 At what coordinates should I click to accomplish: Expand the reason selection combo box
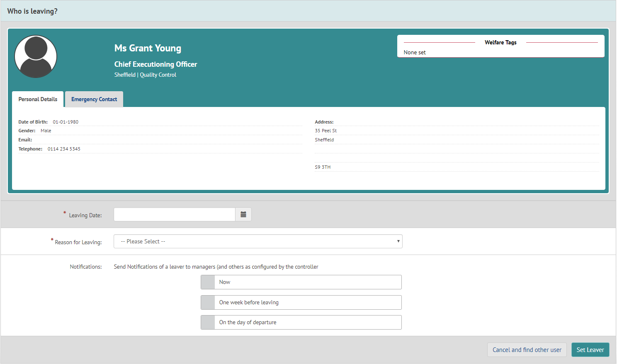click(258, 241)
